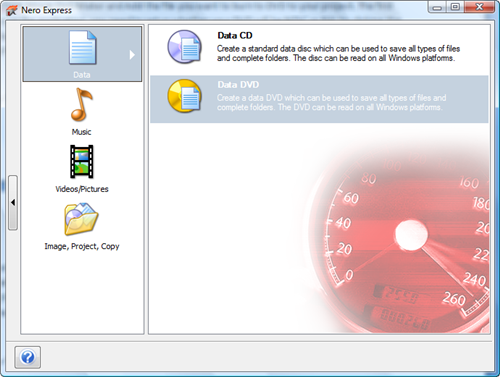Screen dimensions: 500x377
Task: Select the Data CD description text
Action: 339,53
